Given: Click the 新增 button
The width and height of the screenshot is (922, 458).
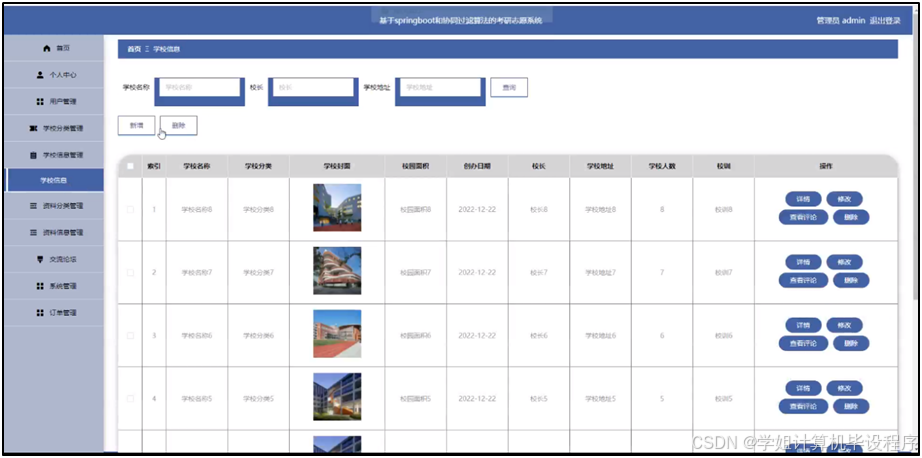Looking at the screenshot, I should pyautogui.click(x=136, y=125).
